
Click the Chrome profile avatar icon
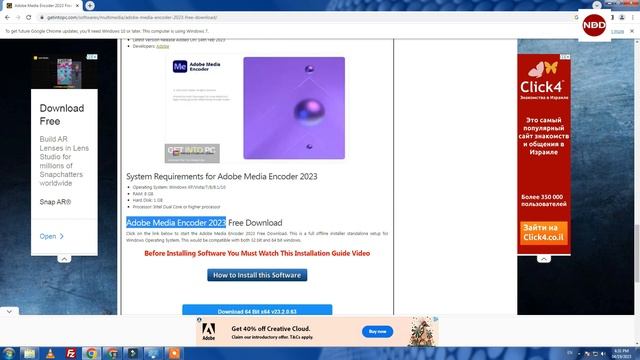click(x=622, y=18)
